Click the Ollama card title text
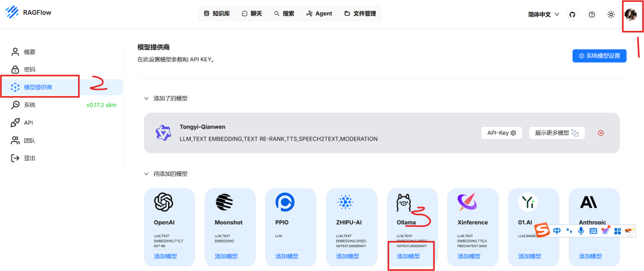The image size is (644, 271). tap(406, 222)
